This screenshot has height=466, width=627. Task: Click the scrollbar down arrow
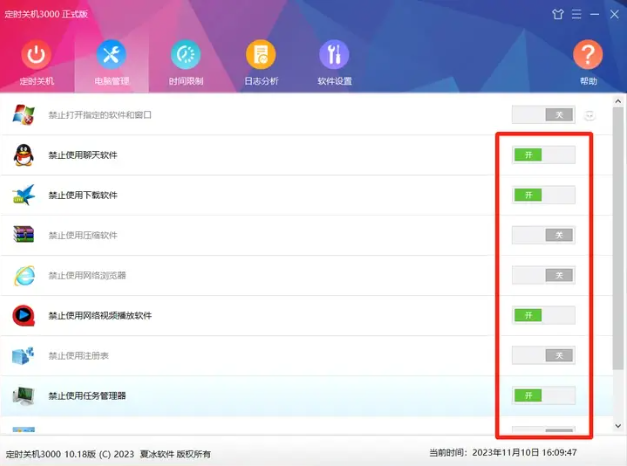(618, 426)
